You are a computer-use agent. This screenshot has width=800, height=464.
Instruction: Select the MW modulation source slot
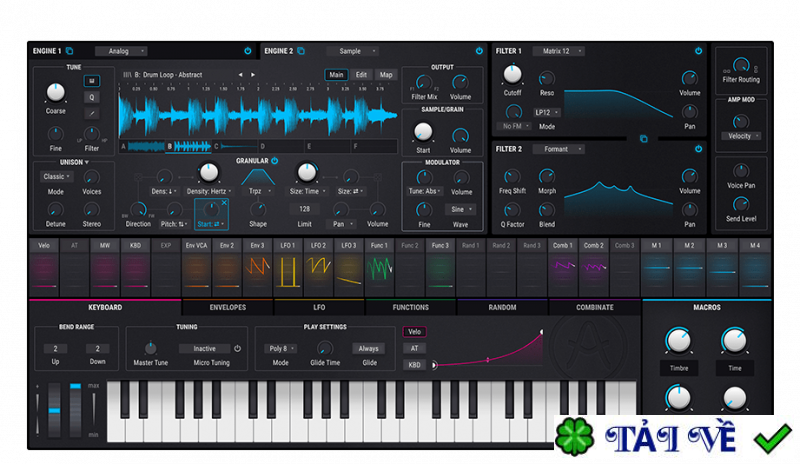105,267
